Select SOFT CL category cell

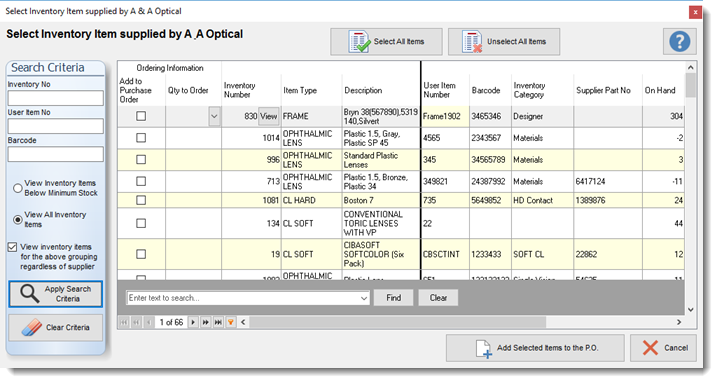(542, 254)
